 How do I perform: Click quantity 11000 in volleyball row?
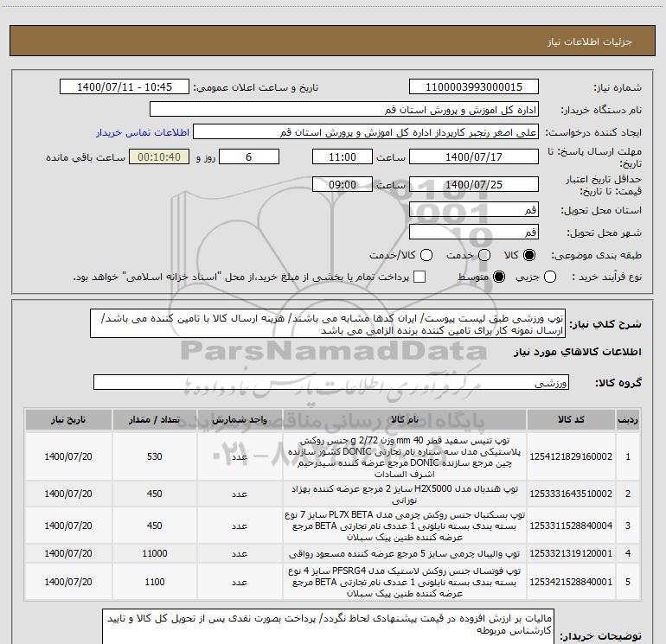click(x=155, y=553)
